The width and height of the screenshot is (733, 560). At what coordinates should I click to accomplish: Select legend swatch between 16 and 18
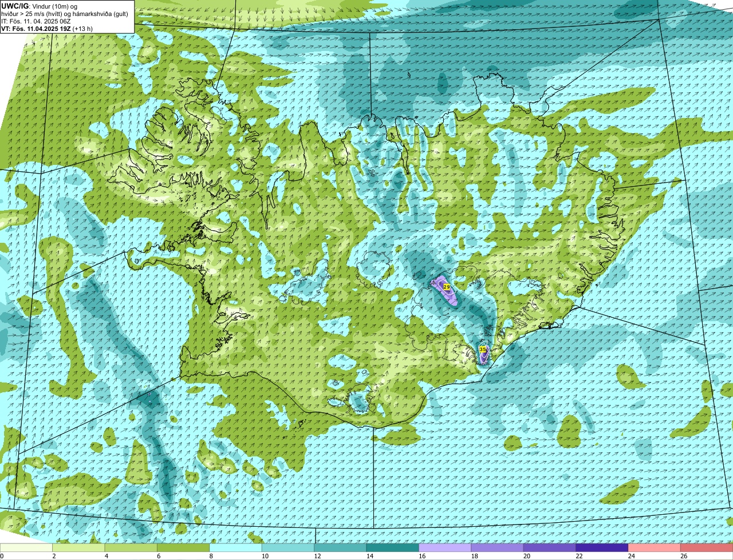pos(445,548)
